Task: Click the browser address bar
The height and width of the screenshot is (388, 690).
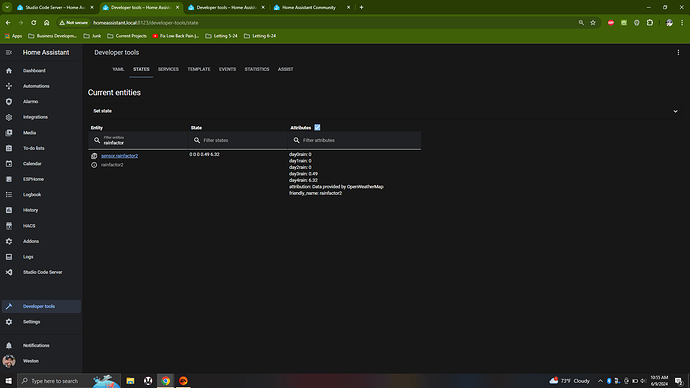Action: [x=330, y=22]
